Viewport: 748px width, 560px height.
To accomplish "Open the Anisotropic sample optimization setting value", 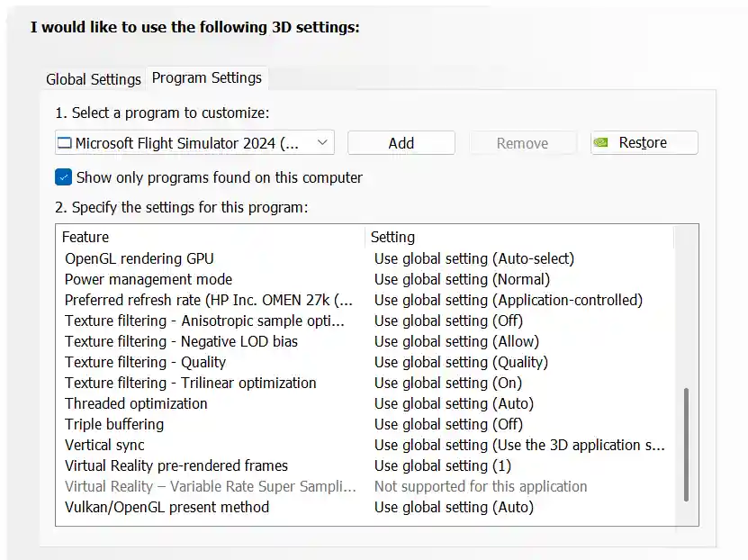I will click(x=448, y=321).
